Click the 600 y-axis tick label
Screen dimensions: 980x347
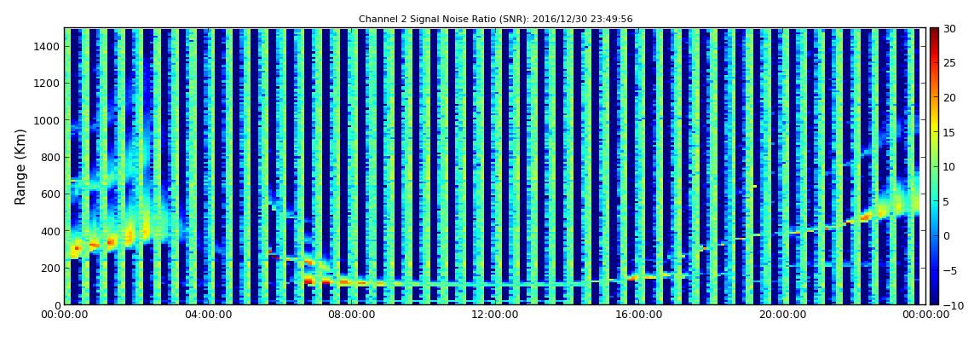coord(50,194)
